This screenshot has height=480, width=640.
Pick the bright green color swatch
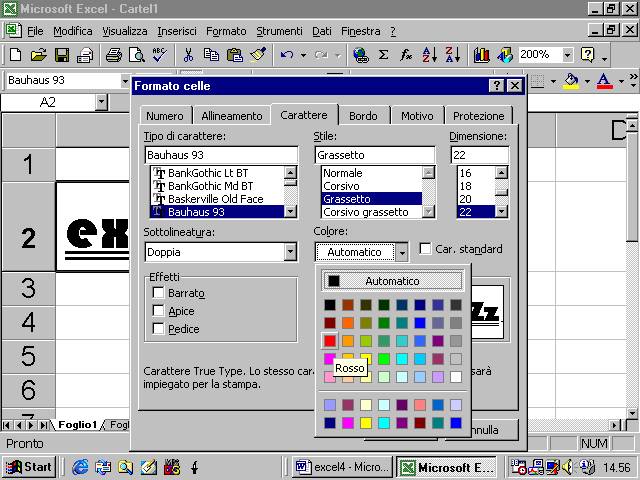coord(384,359)
